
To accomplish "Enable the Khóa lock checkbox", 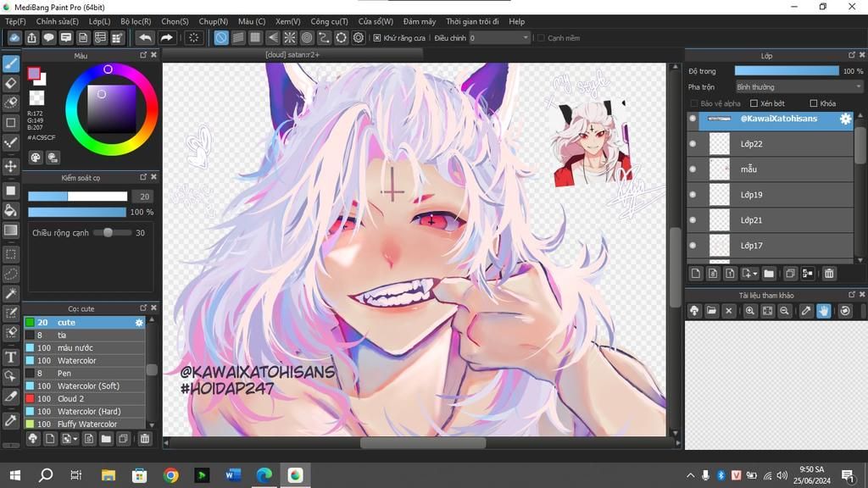I will click(x=813, y=103).
